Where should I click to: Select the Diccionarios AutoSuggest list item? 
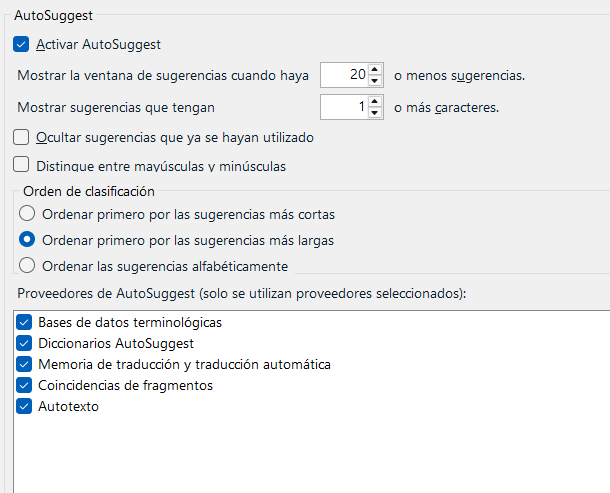pyautogui.click(x=115, y=344)
